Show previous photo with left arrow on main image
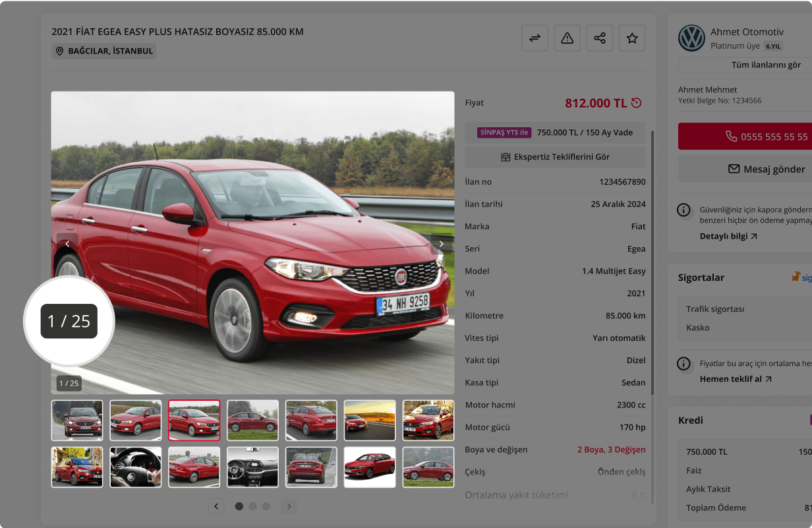Viewport: 812px width, 528px height. click(x=67, y=244)
